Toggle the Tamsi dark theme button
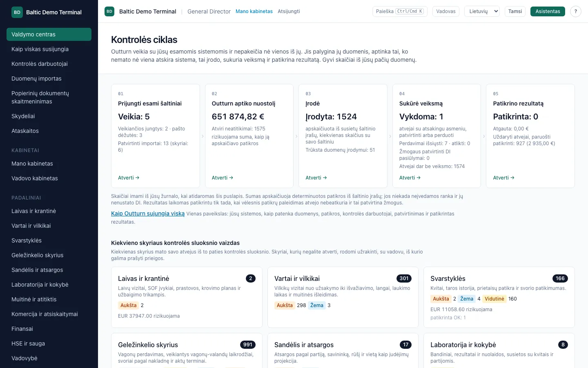This screenshot has width=588, height=368. (515, 11)
